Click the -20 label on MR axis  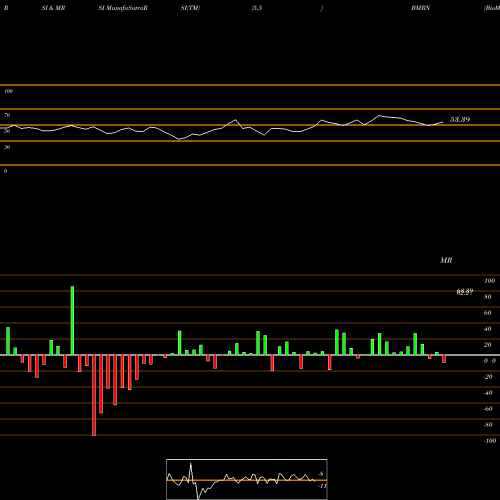pyautogui.click(x=488, y=377)
